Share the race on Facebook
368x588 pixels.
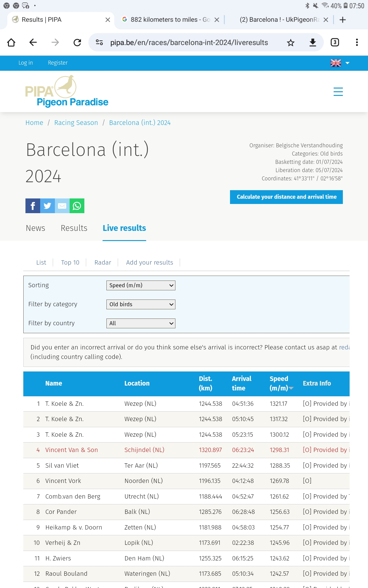33,206
